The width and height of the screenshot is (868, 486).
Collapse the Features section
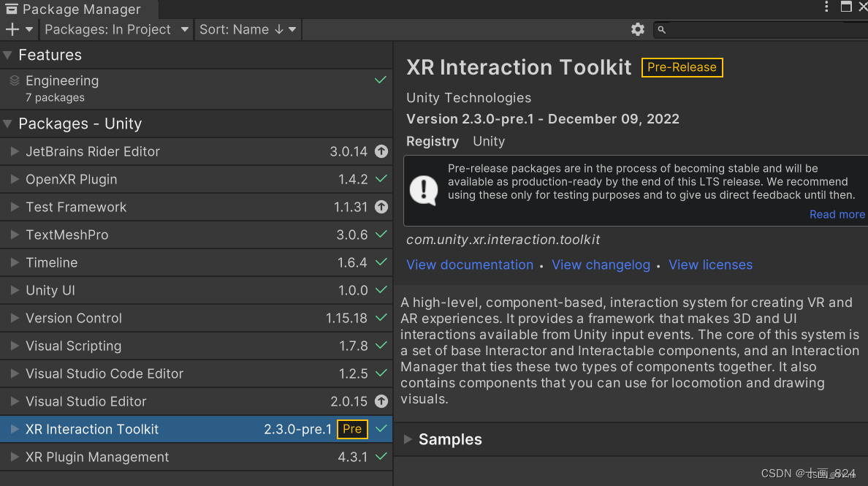tap(8, 55)
